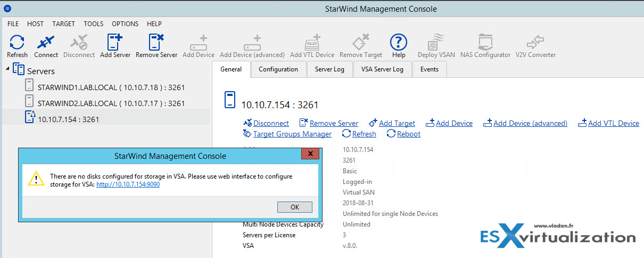Open the OPTIONS menu
The width and height of the screenshot is (644, 258).
pyautogui.click(x=125, y=24)
